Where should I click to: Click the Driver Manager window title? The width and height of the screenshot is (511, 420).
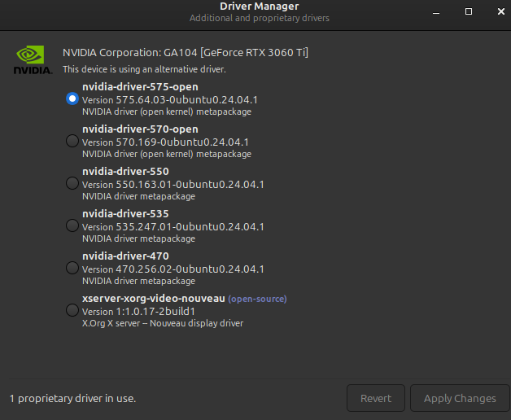tap(259, 7)
